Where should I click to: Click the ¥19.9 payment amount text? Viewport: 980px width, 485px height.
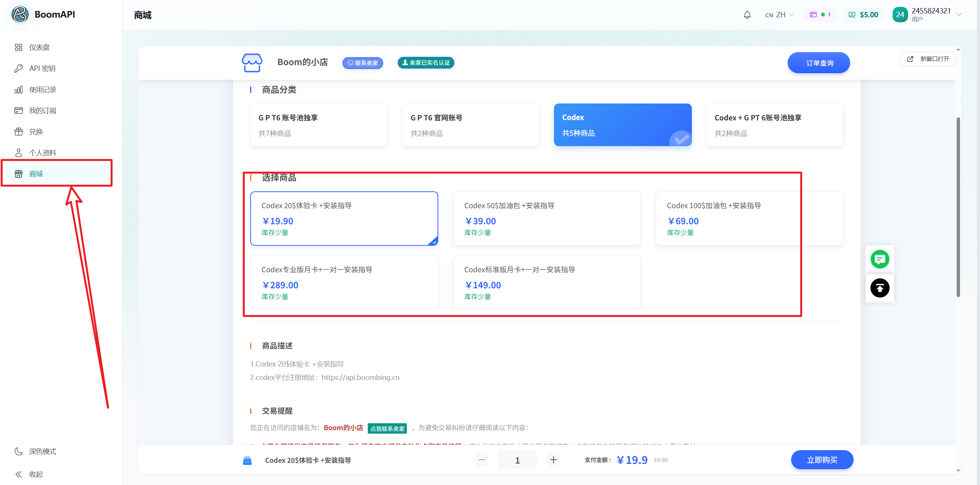click(x=632, y=460)
